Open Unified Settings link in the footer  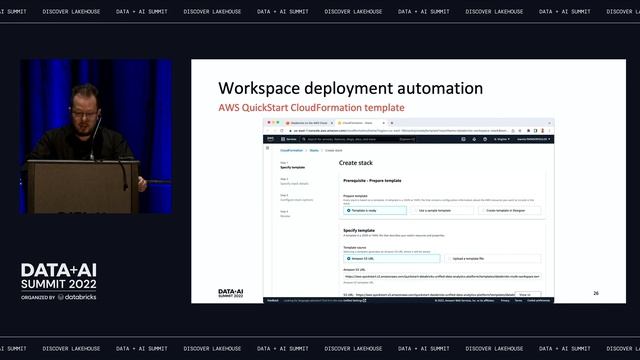click(x=354, y=300)
